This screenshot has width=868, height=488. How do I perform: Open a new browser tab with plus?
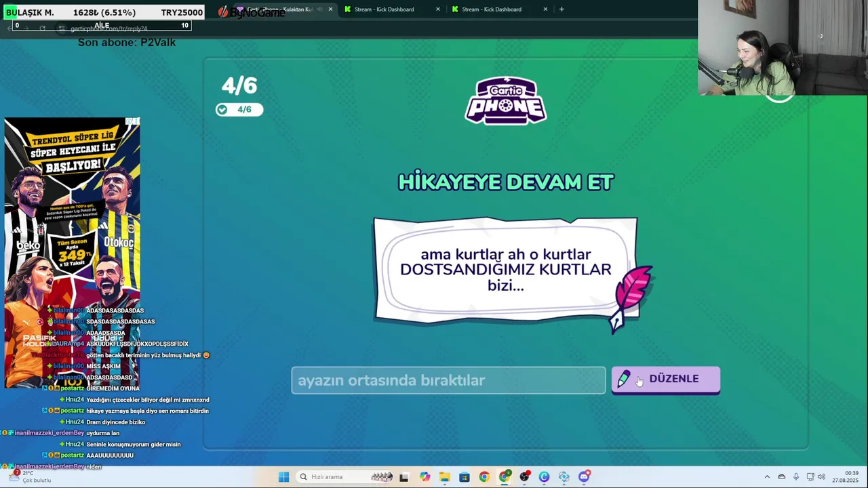coord(561,9)
